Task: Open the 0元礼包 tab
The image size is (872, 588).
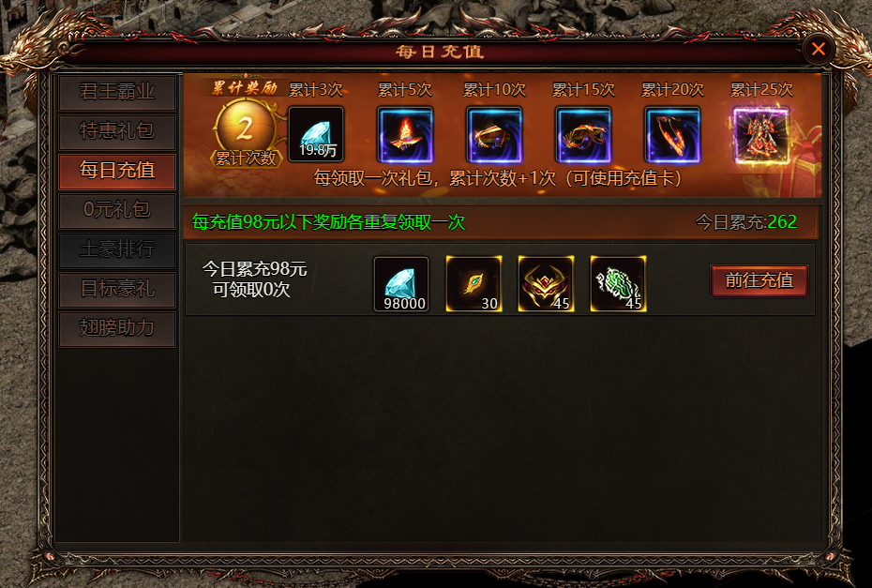Action: [117, 210]
